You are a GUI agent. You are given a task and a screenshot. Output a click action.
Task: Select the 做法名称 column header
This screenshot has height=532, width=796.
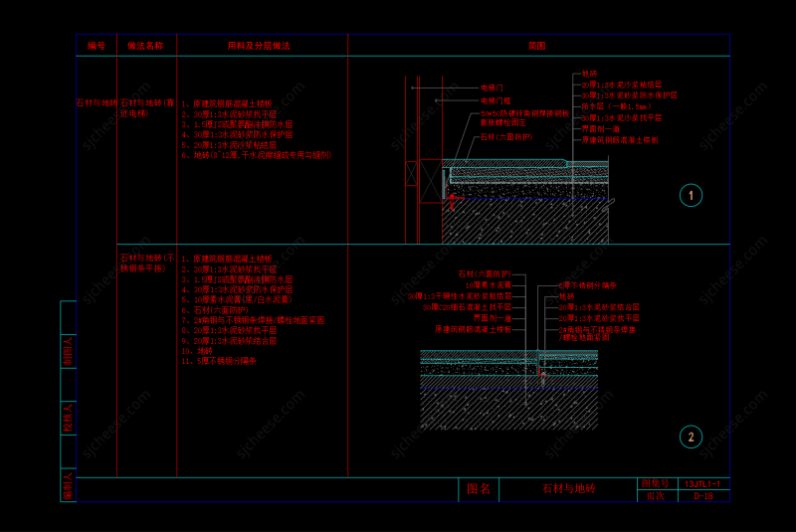(146, 46)
